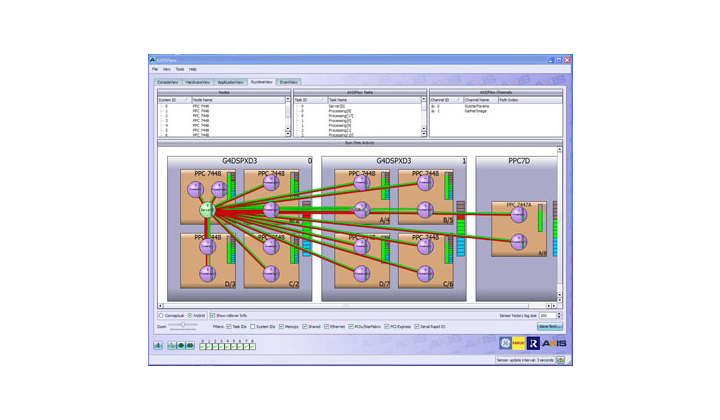
Task: Click the AXIS logo
Action: click(554, 343)
